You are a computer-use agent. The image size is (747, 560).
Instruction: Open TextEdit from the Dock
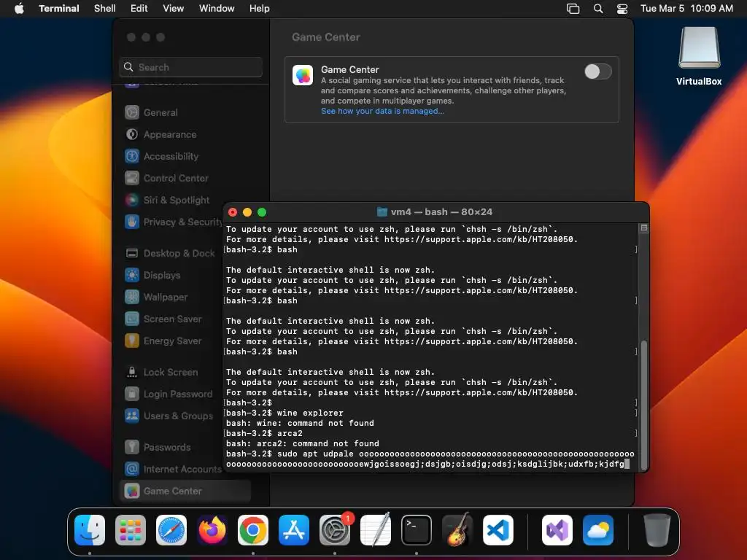tap(376, 530)
